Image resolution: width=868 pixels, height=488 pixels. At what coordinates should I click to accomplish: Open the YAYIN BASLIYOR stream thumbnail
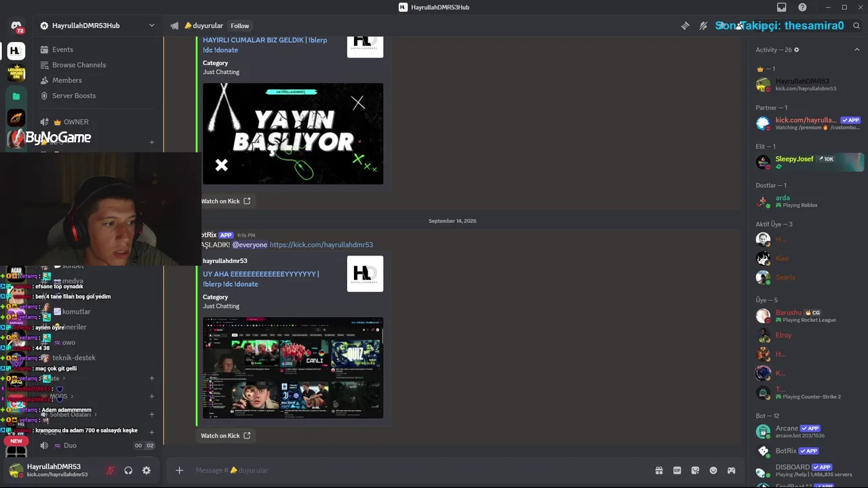[x=293, y=134]
